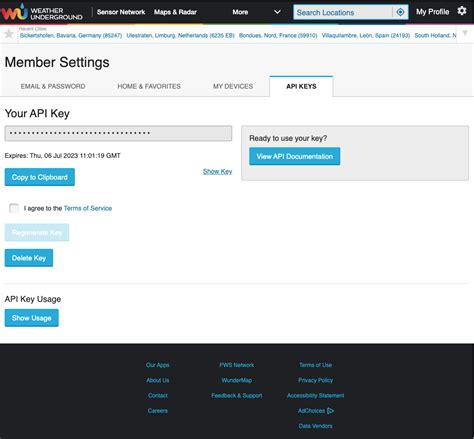Click the Weather Underground logo
The image size is (474, 439).
pos(42,12)
